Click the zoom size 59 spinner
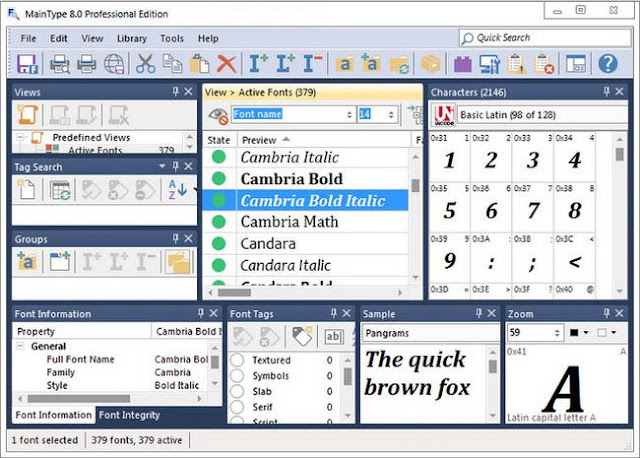This screenshot has height=458, width=640. click(557, 333)
